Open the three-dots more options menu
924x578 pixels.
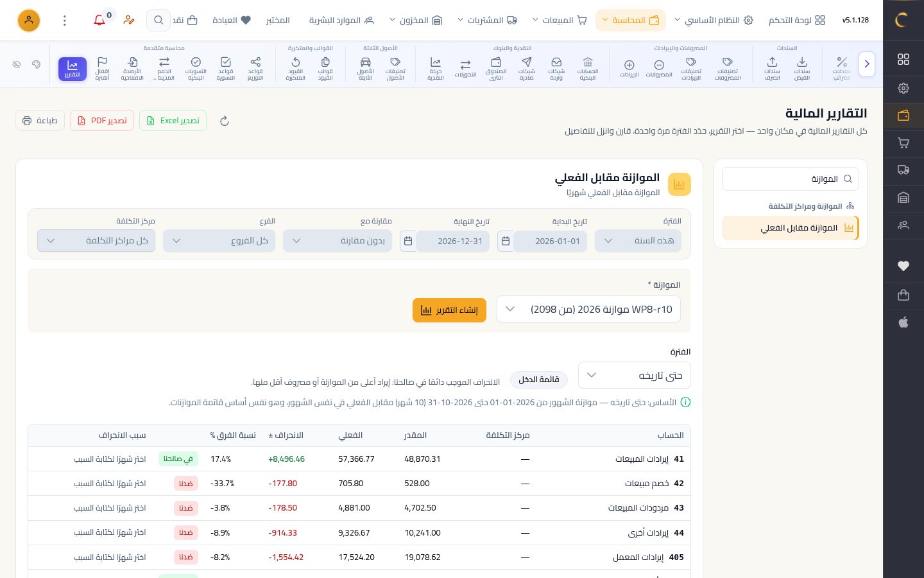click(65, 20)
